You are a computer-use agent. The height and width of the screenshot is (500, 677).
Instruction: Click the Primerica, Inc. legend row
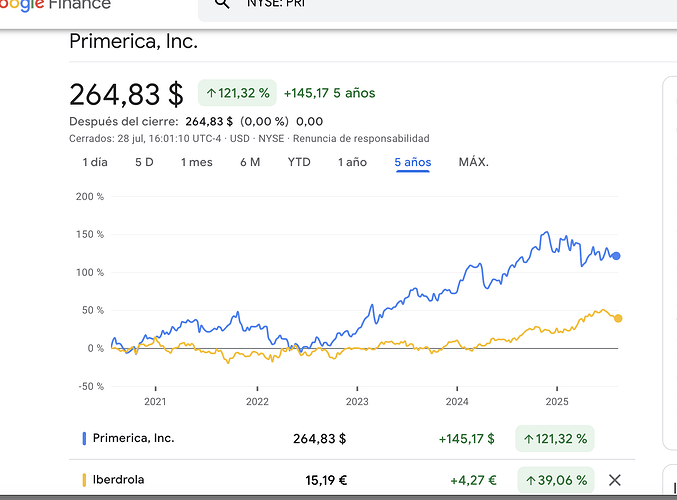click(133, 438)
